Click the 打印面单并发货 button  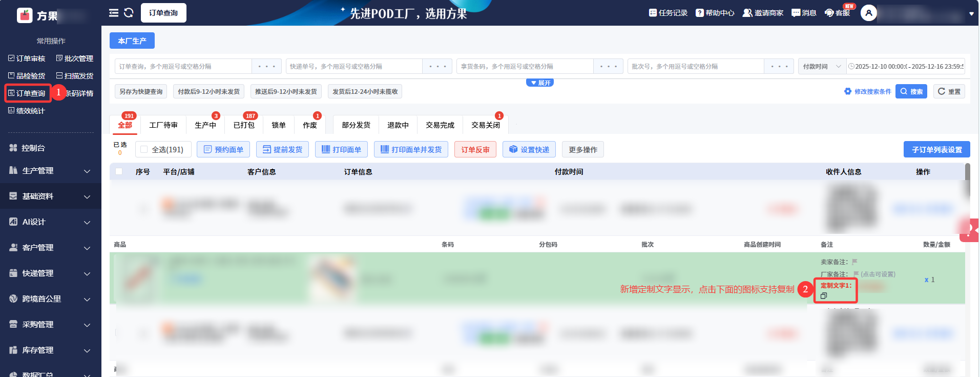[x=411, y=149]
